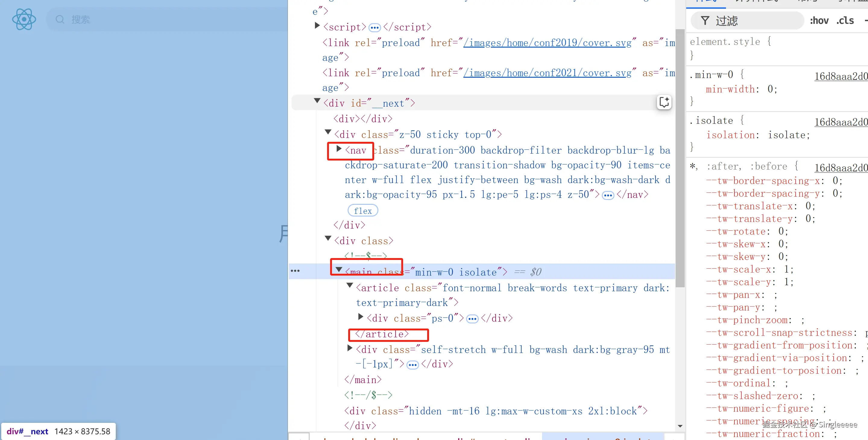Click the --tw-translate-y property
Image resolution: width=868 pixels, height=440 pixels.
pyautogui.click(x=749, y=219)
